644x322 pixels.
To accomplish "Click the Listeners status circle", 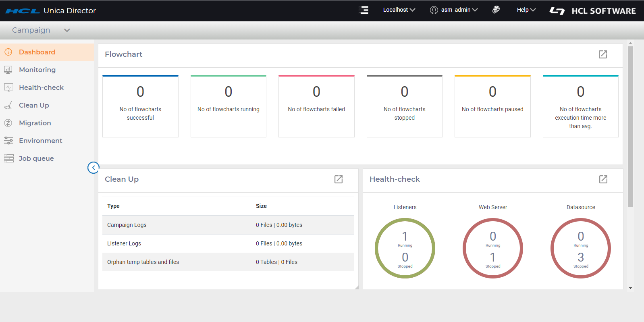I will (x=405, y=248).
